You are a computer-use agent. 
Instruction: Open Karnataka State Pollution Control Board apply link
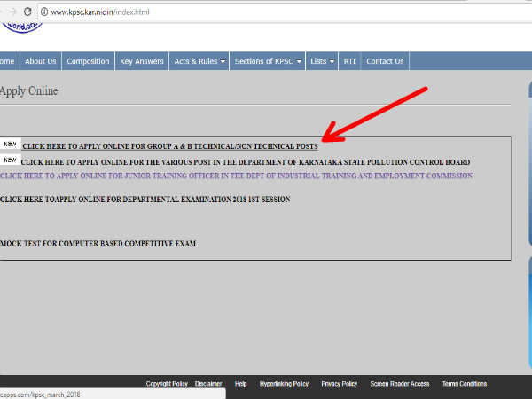pos(246,162)
